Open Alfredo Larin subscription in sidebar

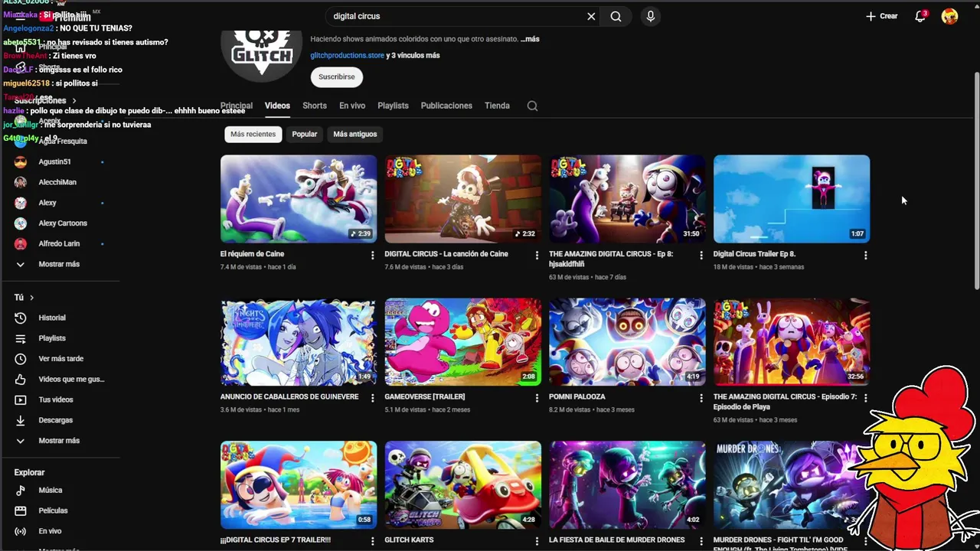pos(60,244)
